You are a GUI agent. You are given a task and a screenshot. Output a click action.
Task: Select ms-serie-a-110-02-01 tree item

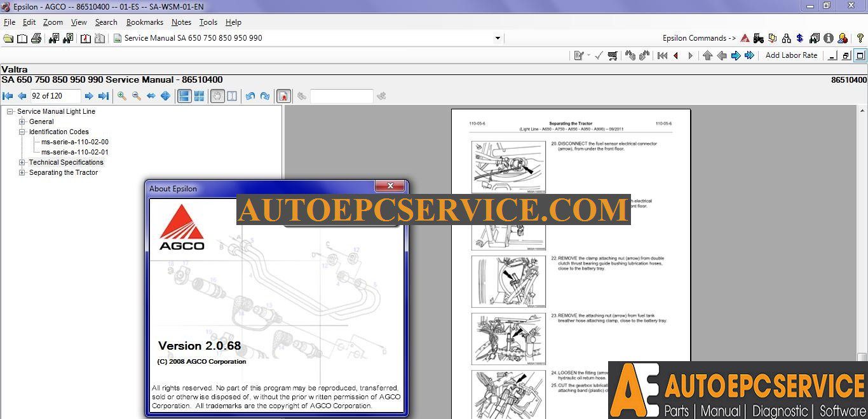[75, 152]
